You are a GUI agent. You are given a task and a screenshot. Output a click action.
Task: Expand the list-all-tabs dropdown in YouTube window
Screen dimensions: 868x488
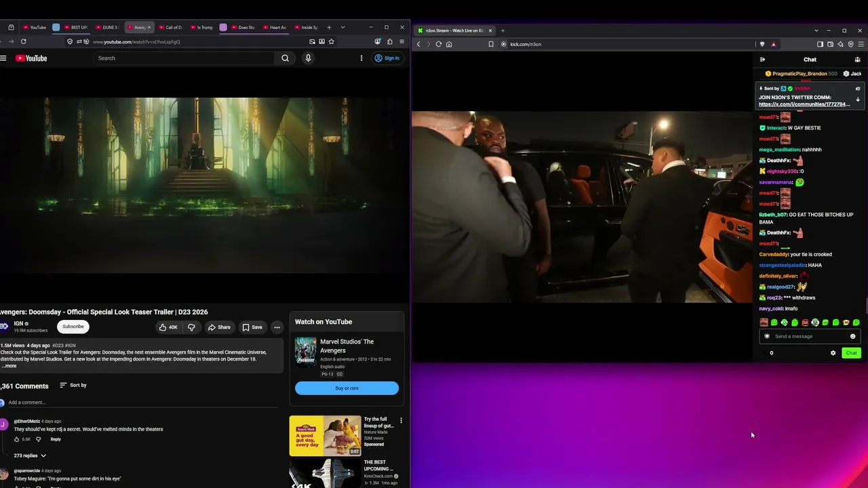(x=342, y=27)
